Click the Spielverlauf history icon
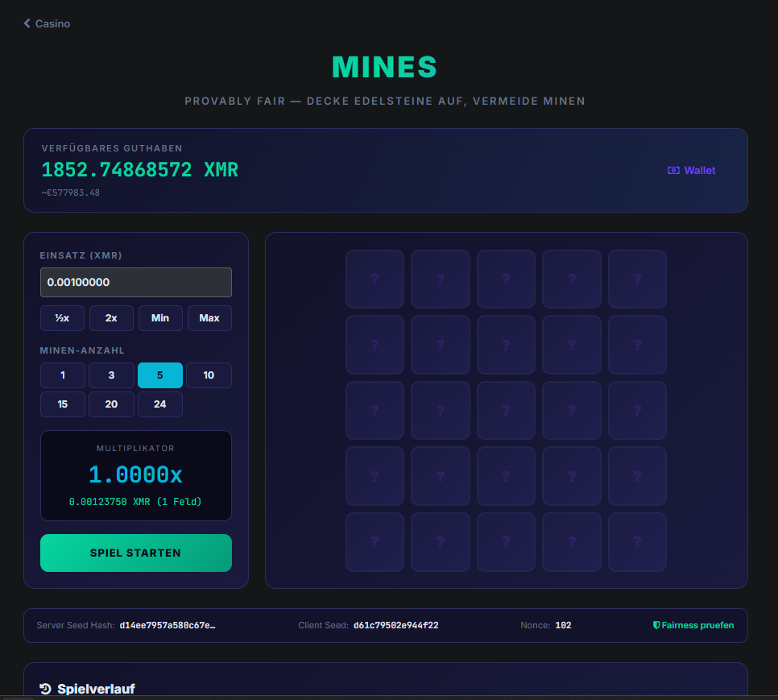 [46, 689]
